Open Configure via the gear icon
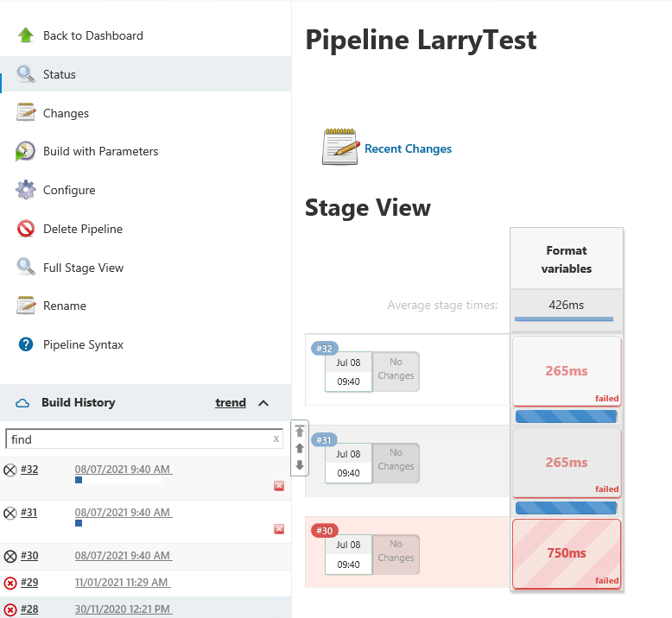Screen dimensions: 672x618 point(26,190)
